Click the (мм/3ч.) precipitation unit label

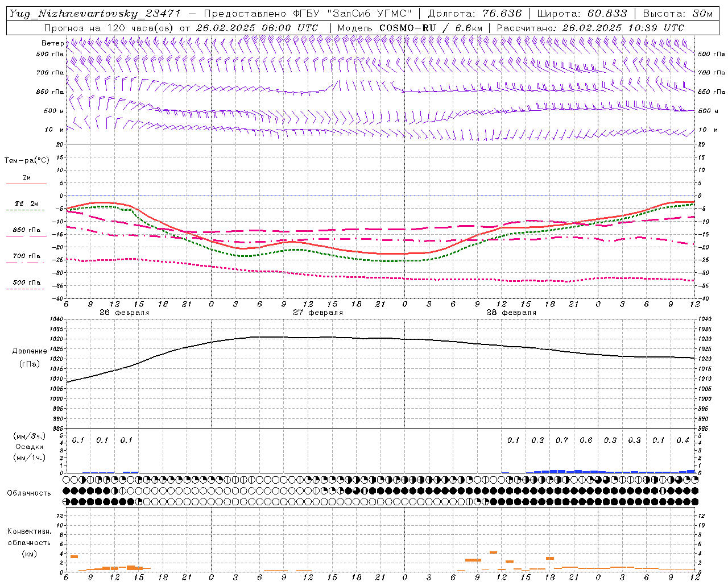click(x=30, y=436)
